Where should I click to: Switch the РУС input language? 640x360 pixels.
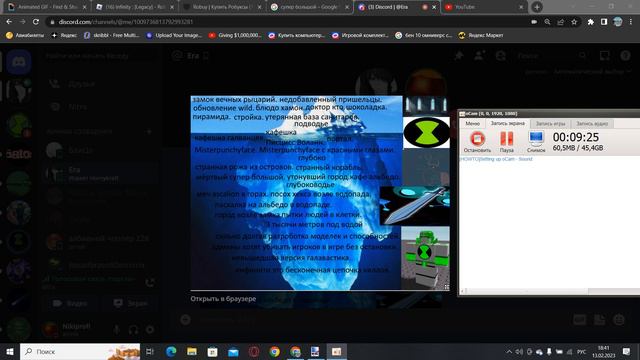pyautogui.click(x=582, y=352)
